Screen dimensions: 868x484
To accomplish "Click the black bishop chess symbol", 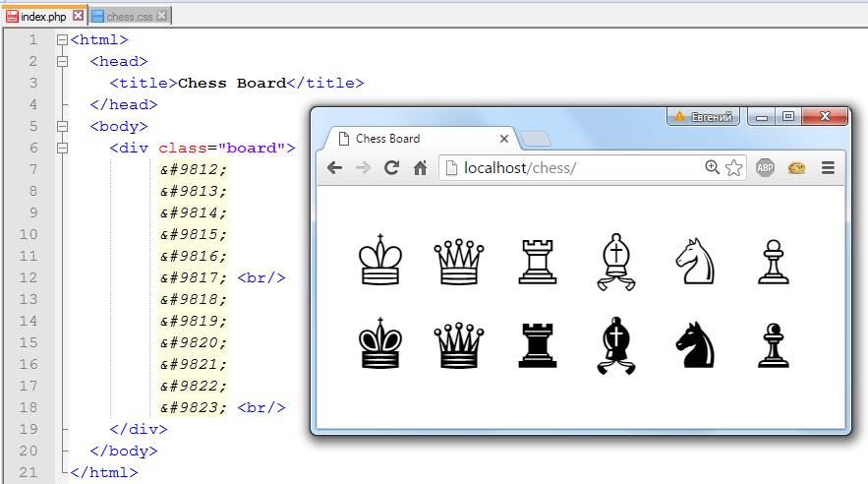I will [x=616, y=345].
